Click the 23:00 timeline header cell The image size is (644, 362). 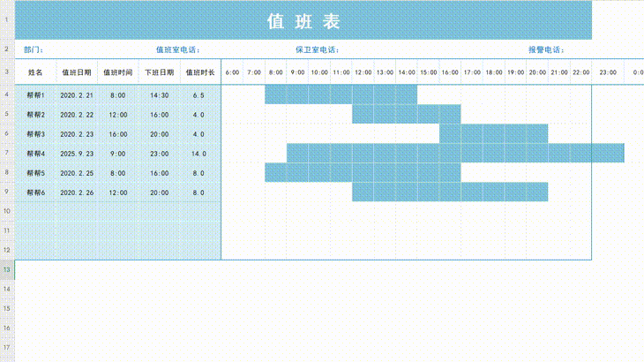pos(608,72)
